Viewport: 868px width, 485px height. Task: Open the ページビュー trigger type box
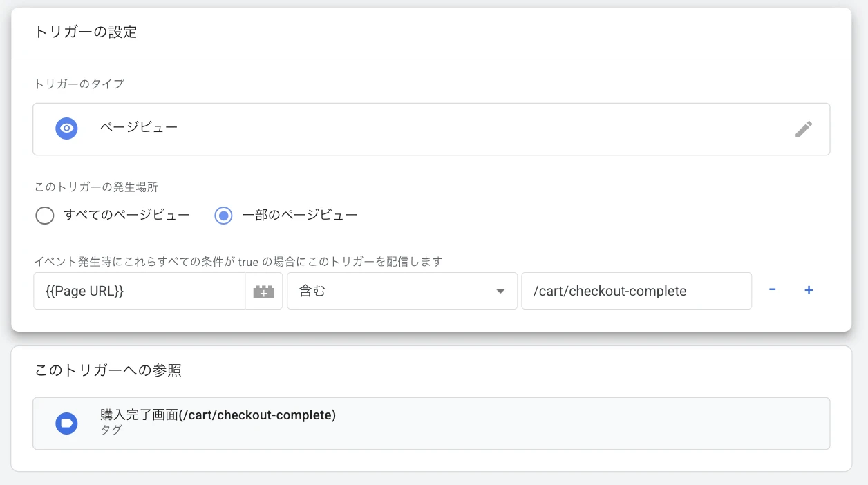431,129
